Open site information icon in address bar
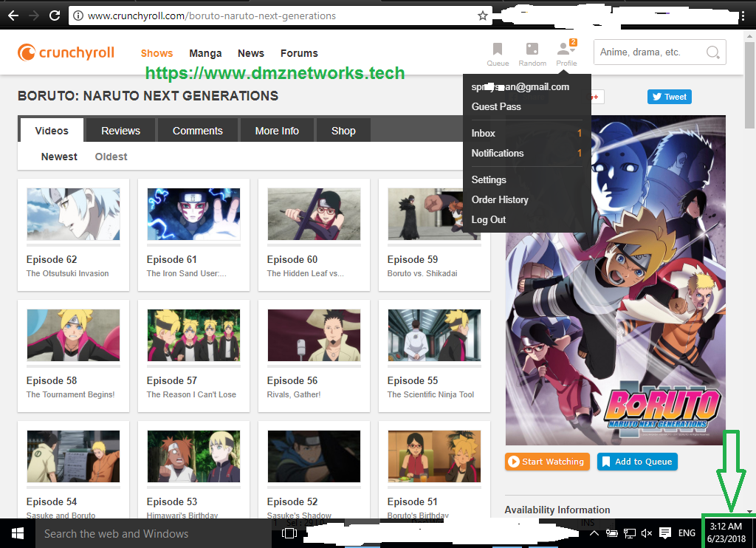Image resolution: width=756 pixels, height=548 pixels. pos(78,16)
